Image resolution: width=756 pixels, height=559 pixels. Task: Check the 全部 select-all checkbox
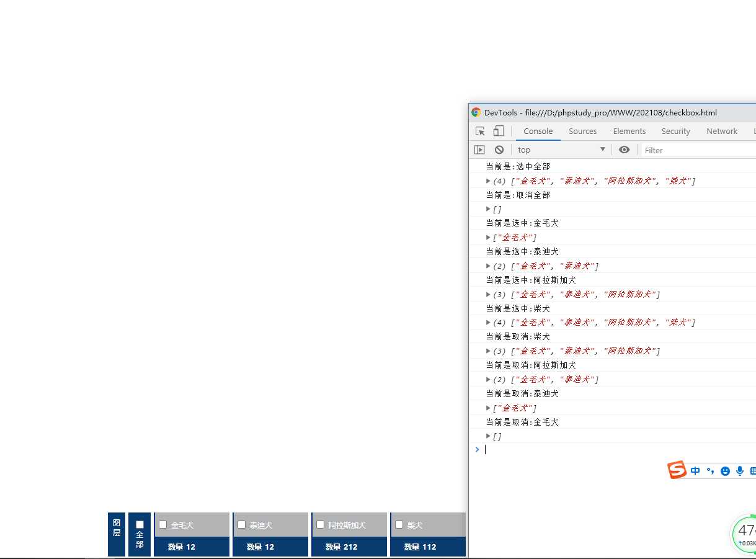click(x=139, y=524)
